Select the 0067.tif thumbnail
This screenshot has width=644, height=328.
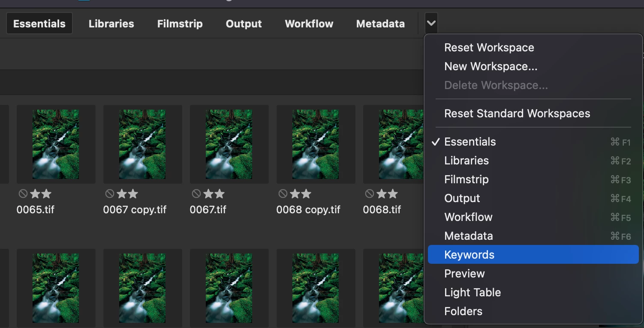(x=229, y=144)
